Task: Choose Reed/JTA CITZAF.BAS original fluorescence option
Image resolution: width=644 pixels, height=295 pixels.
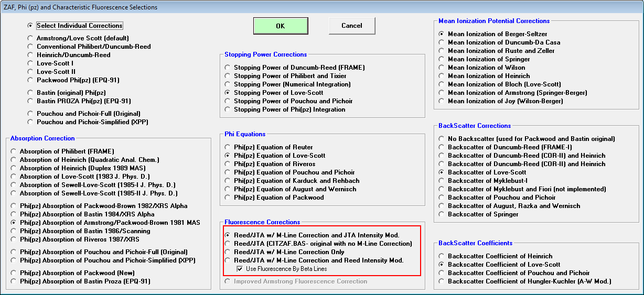Action: 227,244
